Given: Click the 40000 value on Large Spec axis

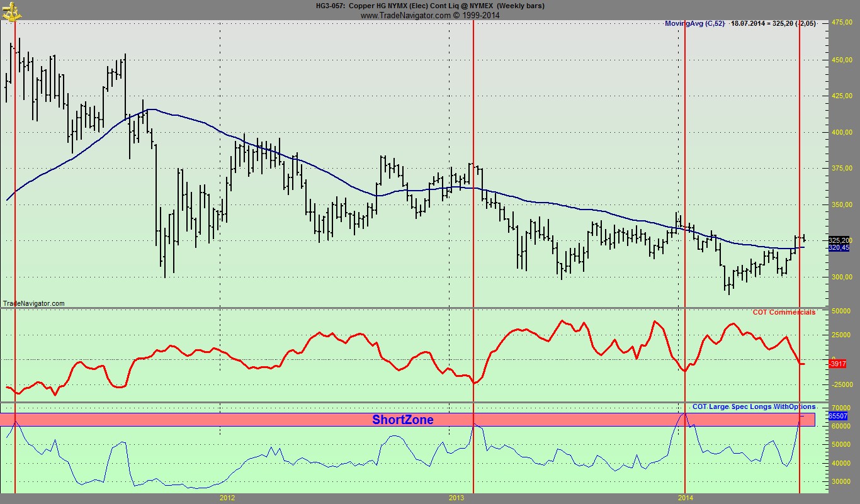Looking at the screenshot, I should coord(840,463).
